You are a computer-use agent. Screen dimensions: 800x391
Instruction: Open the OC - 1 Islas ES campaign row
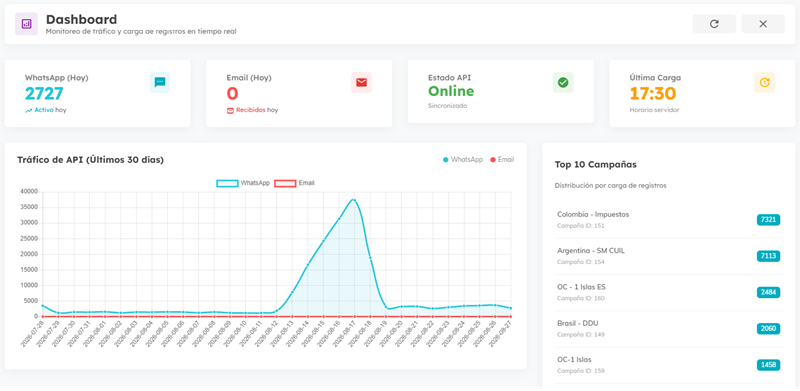[668, 292]
